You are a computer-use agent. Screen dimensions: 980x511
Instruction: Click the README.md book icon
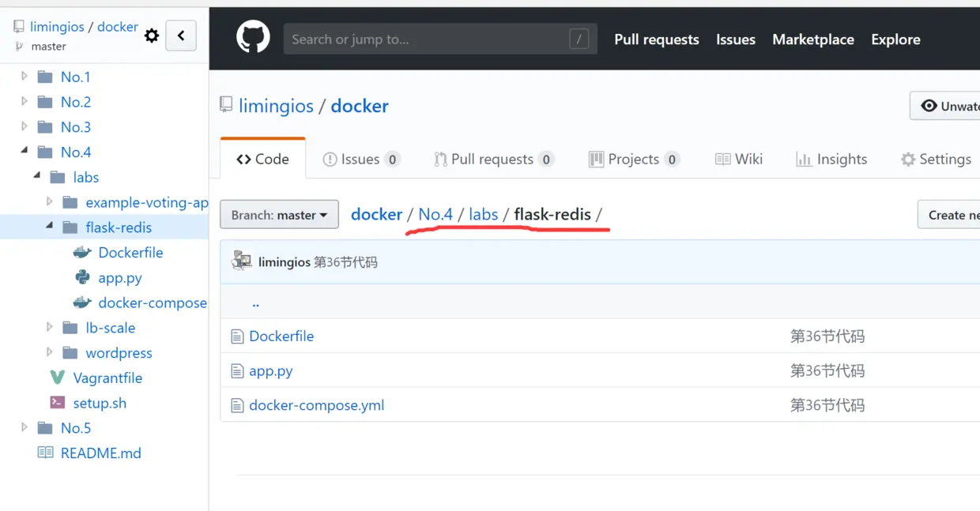coord(45,453)
